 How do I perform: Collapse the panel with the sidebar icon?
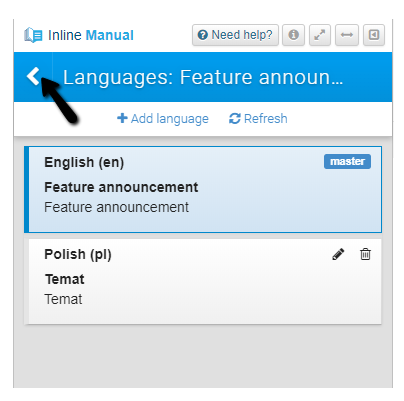tap(374, 35)
